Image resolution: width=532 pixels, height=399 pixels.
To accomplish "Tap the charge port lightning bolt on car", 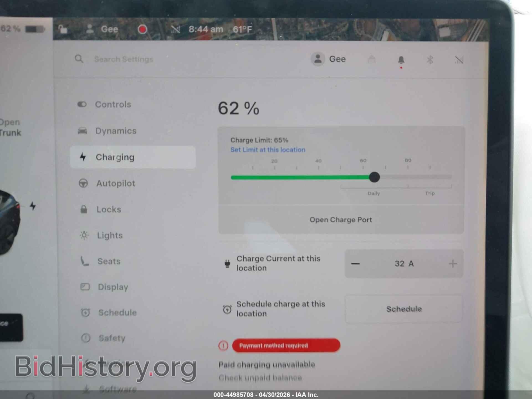I will (x=33, y=206).
